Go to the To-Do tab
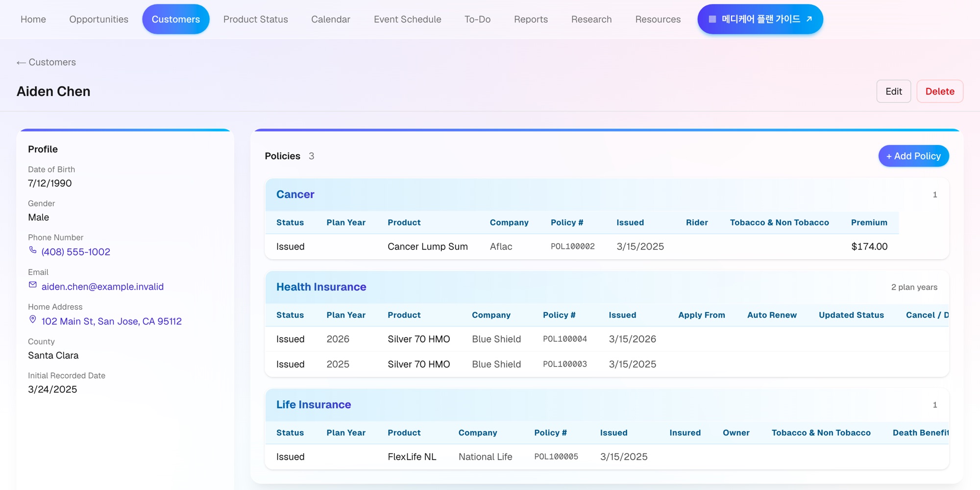 click(477, 19)
